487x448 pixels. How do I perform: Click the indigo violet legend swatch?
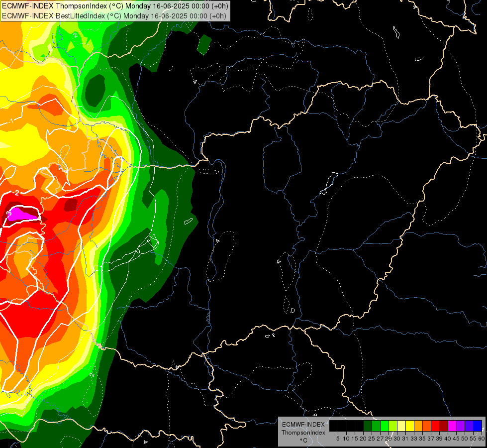(469, 426)
